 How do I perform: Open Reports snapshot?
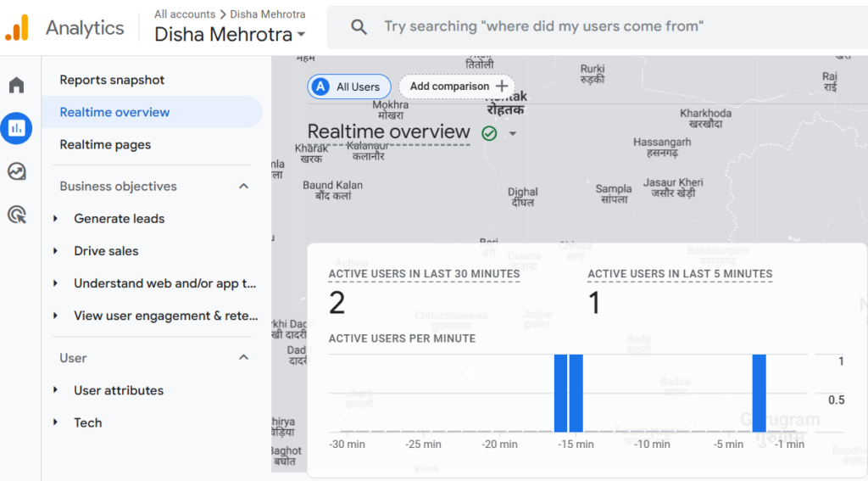coord(112,80)
